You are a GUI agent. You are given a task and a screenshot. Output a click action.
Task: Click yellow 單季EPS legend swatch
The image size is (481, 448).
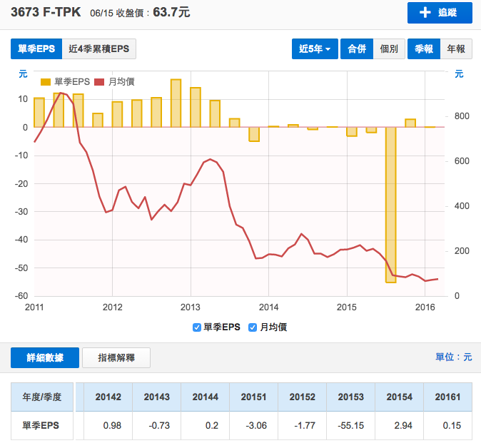46,81
